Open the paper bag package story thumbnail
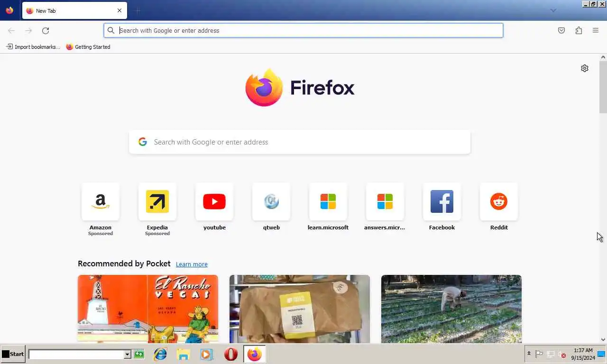The height and width of the screenshot is (364, 607). [300, 309]
